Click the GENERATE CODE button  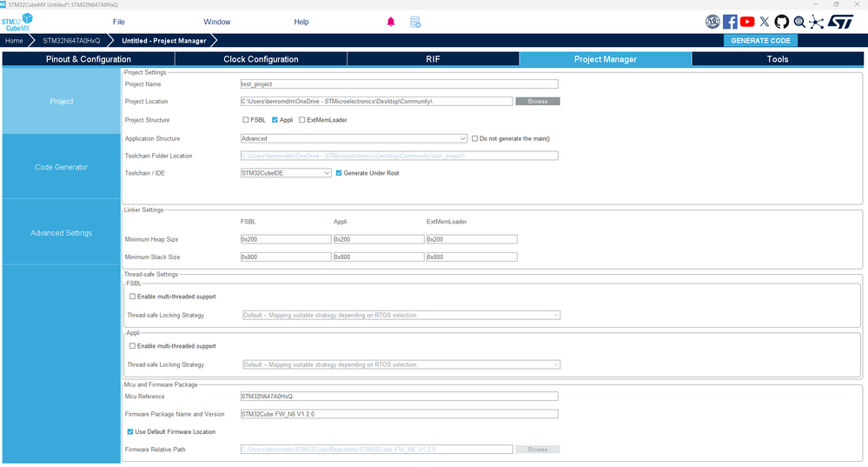coord(760,41)
